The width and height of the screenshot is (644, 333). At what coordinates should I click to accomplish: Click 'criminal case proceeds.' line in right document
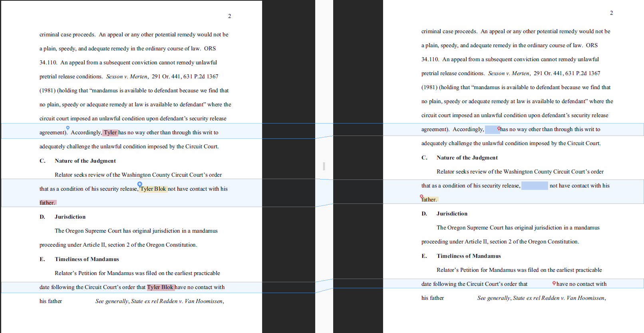tap(516, 31)
